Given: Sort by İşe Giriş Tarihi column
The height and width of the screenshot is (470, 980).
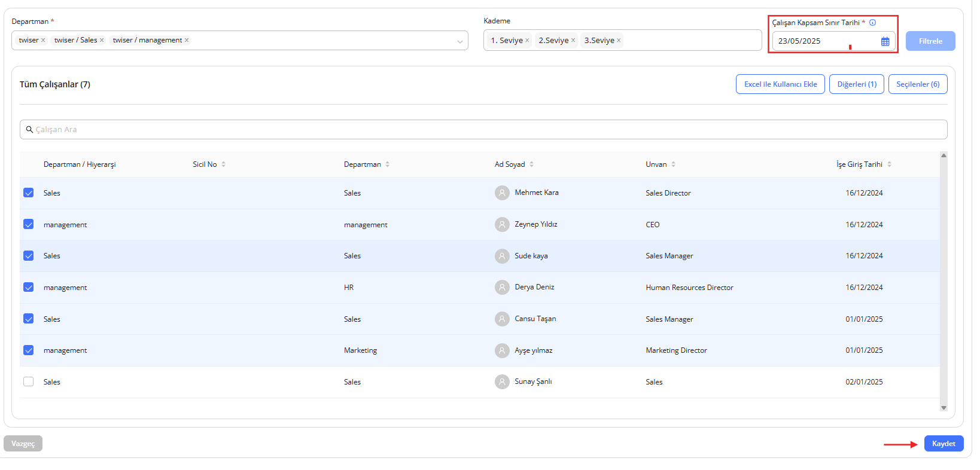Looking at the screenshot, I should pyautogui.click(x=889, y=164).
